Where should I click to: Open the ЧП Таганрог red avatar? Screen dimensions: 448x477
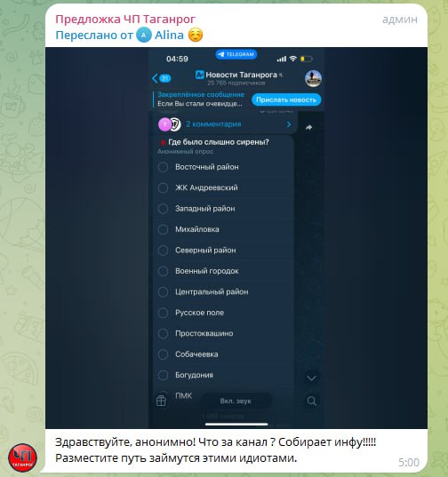22,457
